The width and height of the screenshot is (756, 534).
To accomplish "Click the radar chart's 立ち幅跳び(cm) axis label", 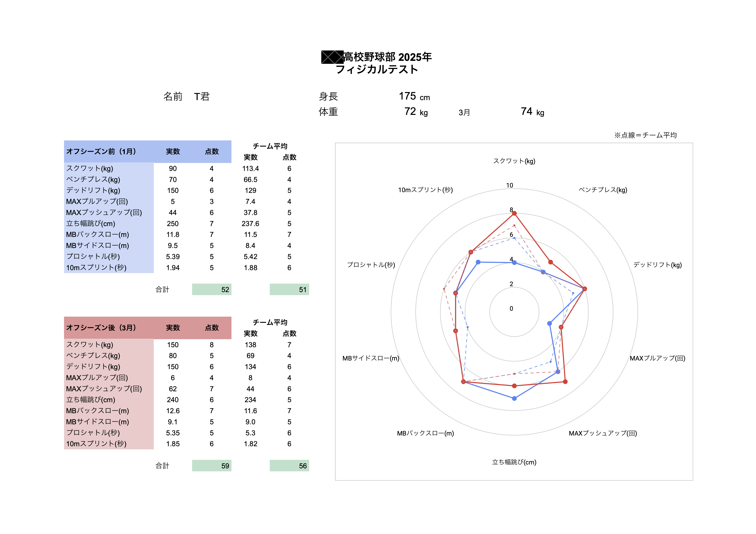I will (x=514, y=462).
